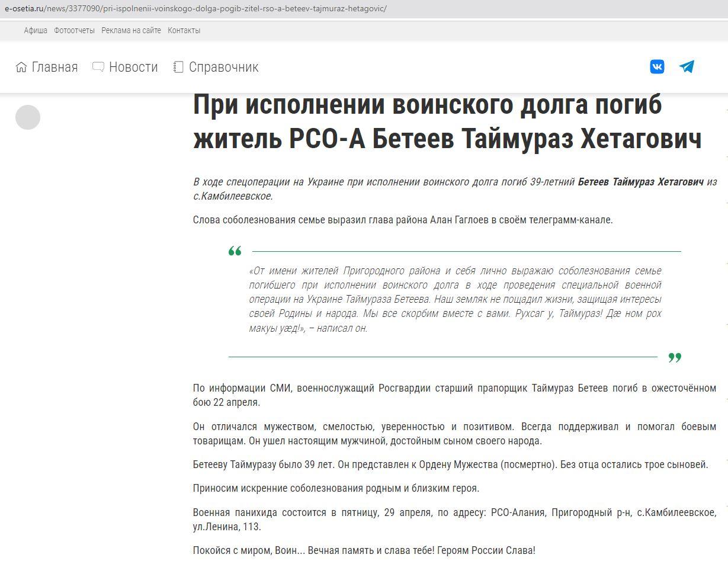Screen dimensions: 728x564
Task: Go to Главная in the main navigation
Action: click(x=54, y=67)
